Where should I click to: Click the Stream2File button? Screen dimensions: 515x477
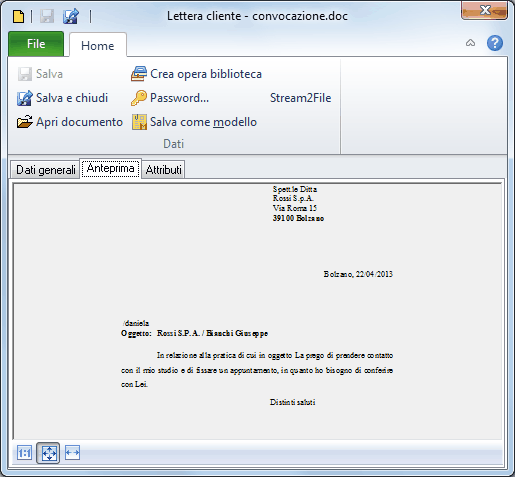300,98
